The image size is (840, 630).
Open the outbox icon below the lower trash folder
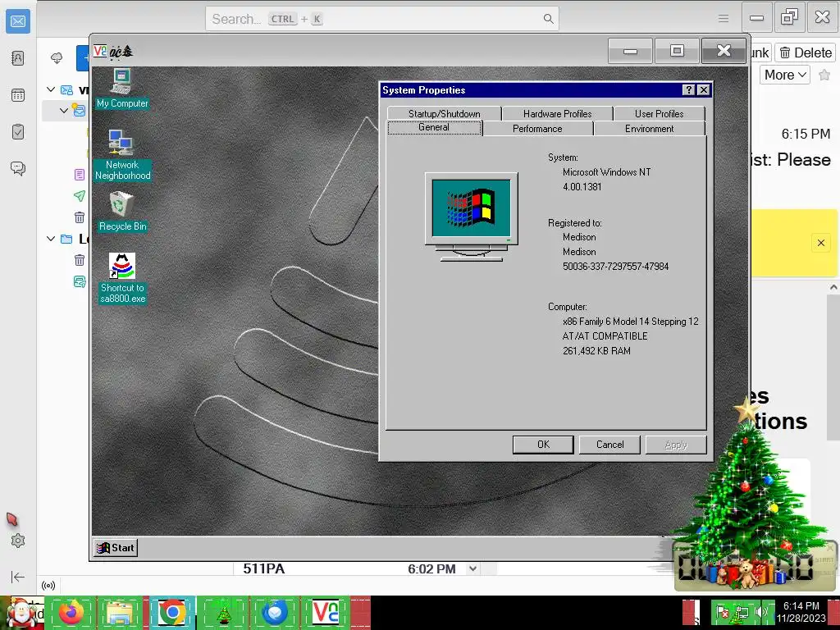[x=80, y=282]
